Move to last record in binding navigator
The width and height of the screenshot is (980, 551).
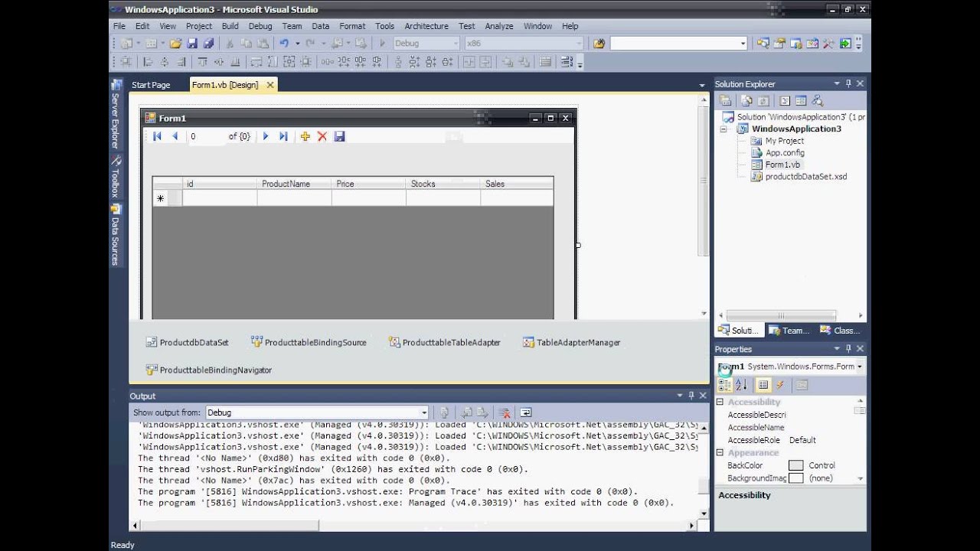tap(283, 136)
